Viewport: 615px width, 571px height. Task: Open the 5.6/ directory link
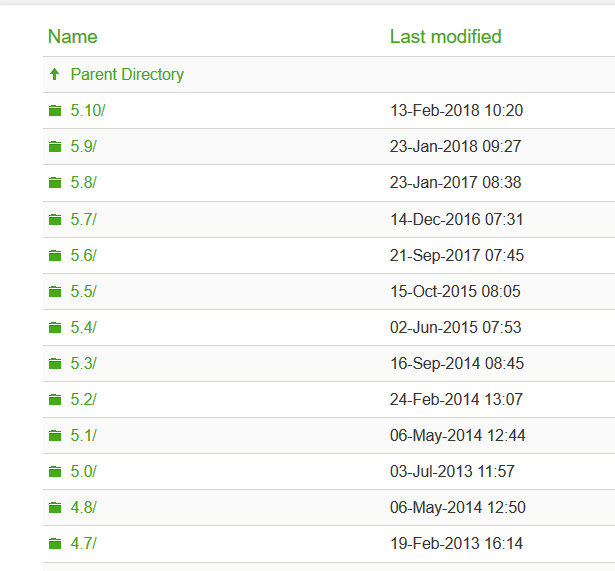click(84, 256)
